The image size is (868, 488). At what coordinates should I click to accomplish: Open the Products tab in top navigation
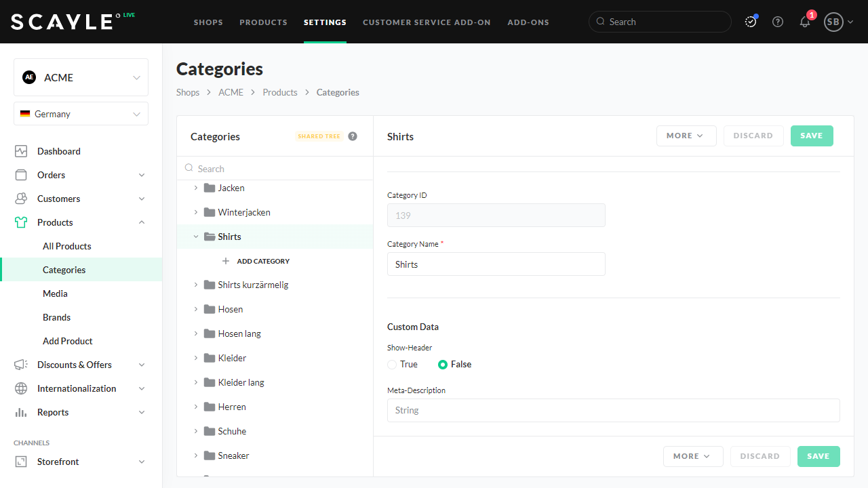point(263,22)
